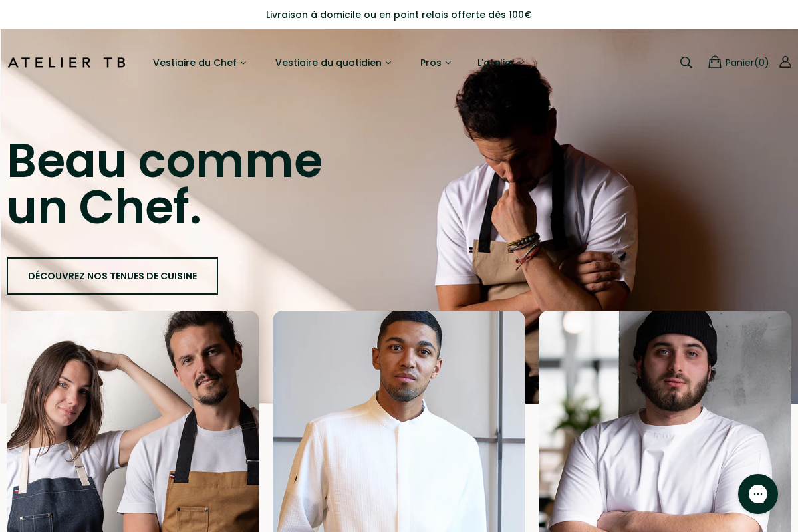The image size is (798, 532).
Task: Expand the Pros menu chevron
Action: [x=448, y=63]
